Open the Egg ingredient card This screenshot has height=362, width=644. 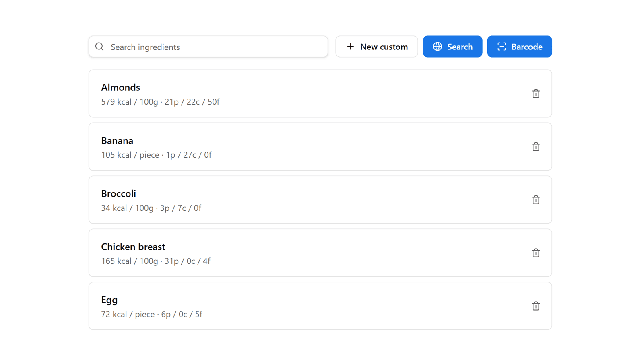[320, 306]
